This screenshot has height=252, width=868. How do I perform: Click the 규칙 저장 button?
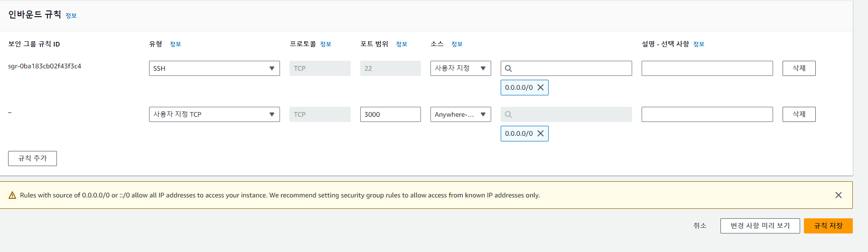point(828,226)
